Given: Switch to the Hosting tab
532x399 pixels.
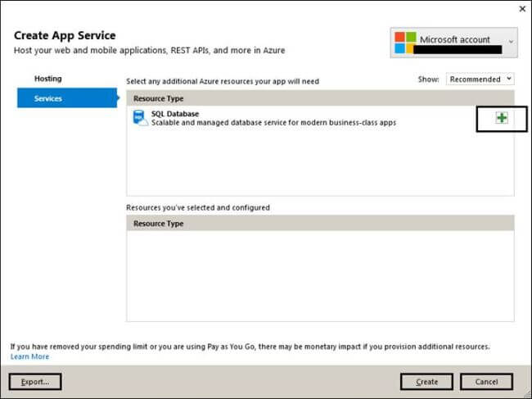Looking at the screenshot, I should pos(48,79).
